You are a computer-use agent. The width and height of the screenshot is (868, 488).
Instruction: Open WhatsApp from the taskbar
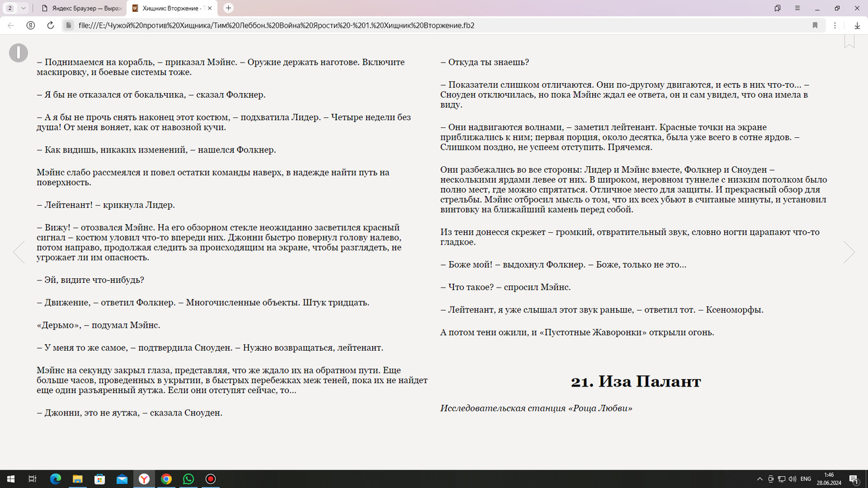pyautogui.click(x=189, y=479)
